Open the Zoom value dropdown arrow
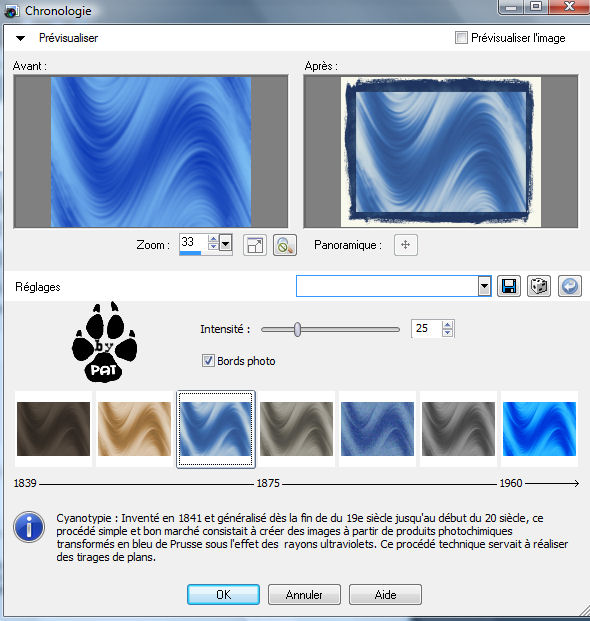Viewport: 590px width, 621px height. tap(225, 243)
